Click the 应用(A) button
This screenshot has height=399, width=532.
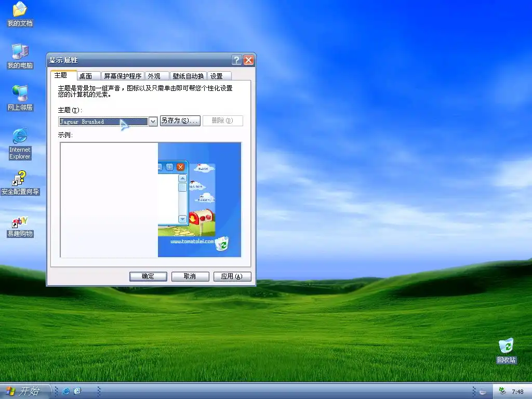[232, 276]
